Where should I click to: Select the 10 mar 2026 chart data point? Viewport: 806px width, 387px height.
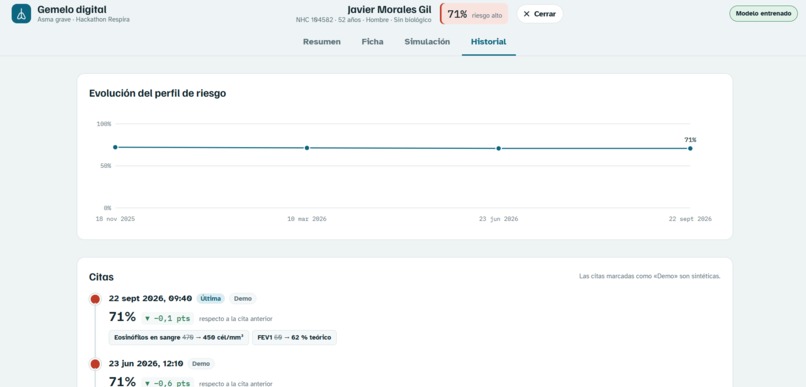pyautogui.click(x=307, y=148)
